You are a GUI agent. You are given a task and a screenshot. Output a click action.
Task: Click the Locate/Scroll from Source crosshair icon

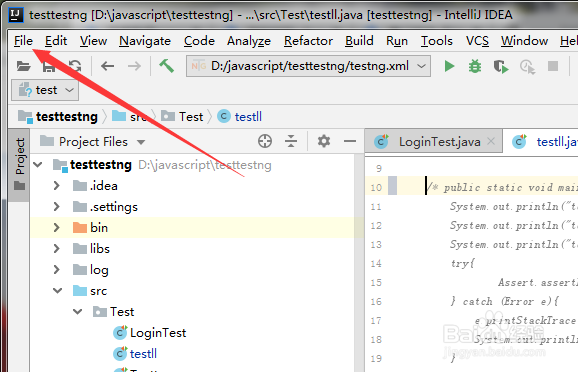(265, 141)
